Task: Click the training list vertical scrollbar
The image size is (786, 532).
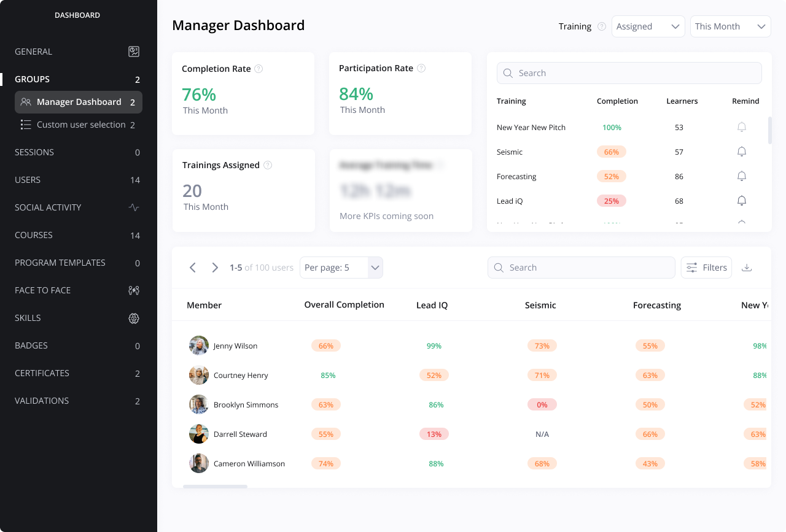Action: point(770,130)
